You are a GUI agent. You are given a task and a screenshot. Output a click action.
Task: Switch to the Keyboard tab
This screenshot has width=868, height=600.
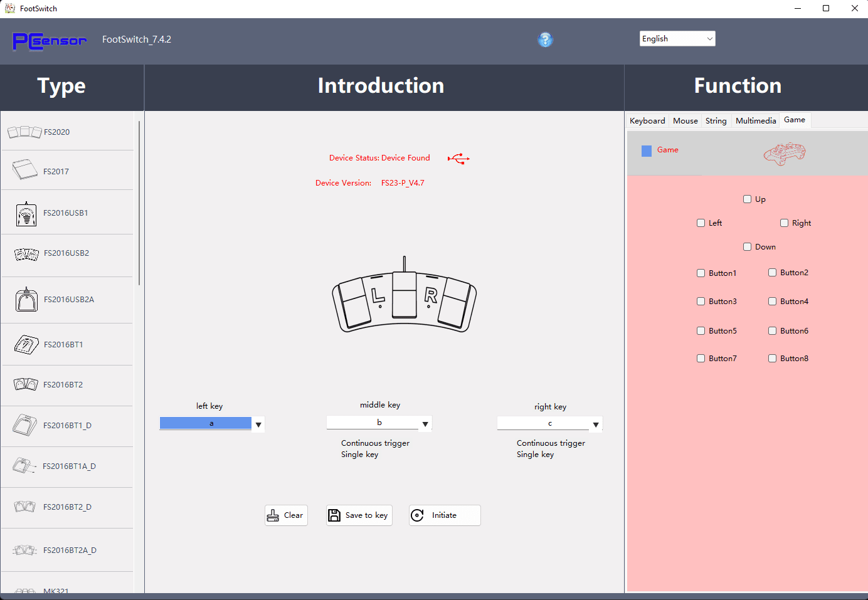click(x=647, y=121)
